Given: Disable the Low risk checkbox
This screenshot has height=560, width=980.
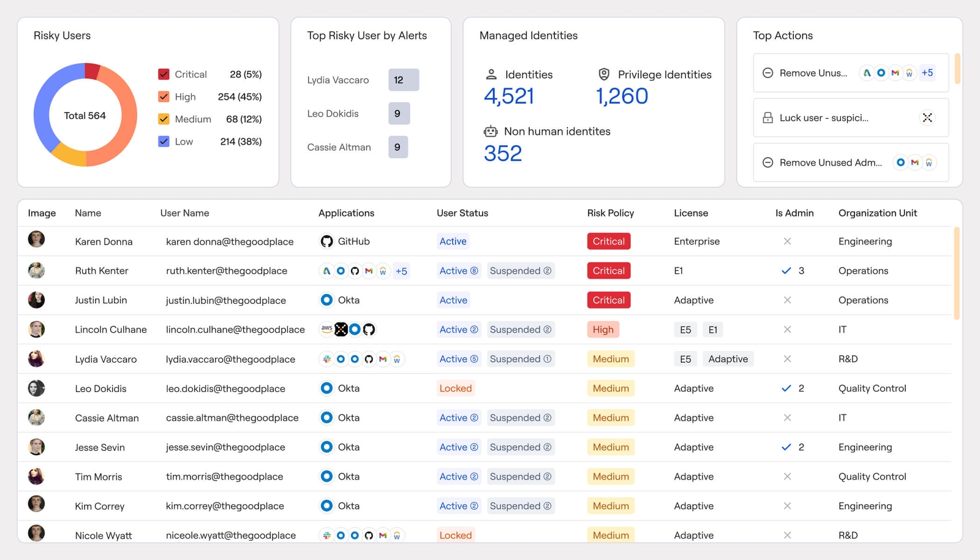Looking at the screenshot, I should (164, 142).
